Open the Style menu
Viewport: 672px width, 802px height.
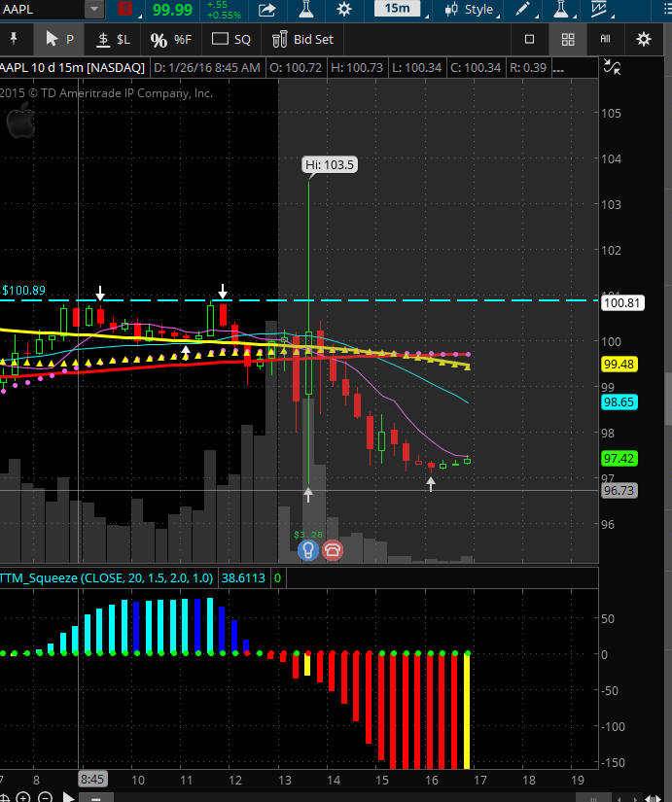tap(470, 10)
